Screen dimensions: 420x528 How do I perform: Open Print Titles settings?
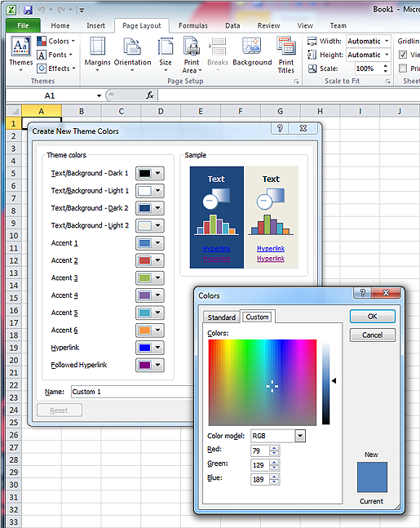[286, 55]
